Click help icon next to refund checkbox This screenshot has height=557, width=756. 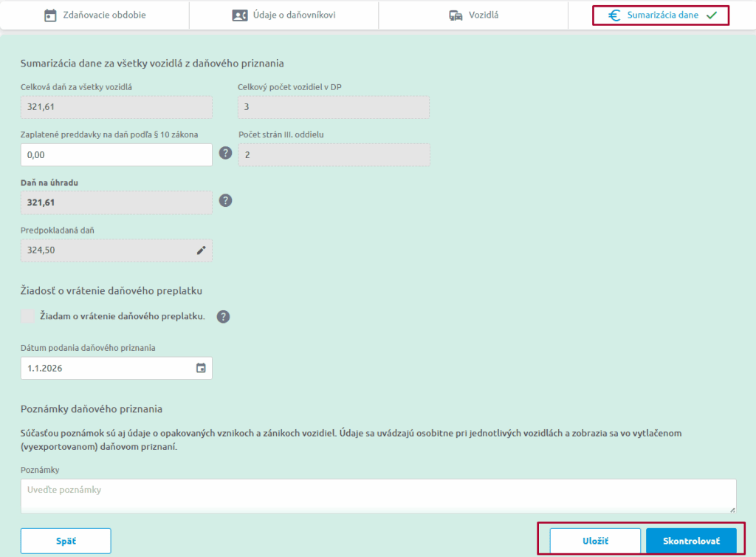tap(223, 316)
